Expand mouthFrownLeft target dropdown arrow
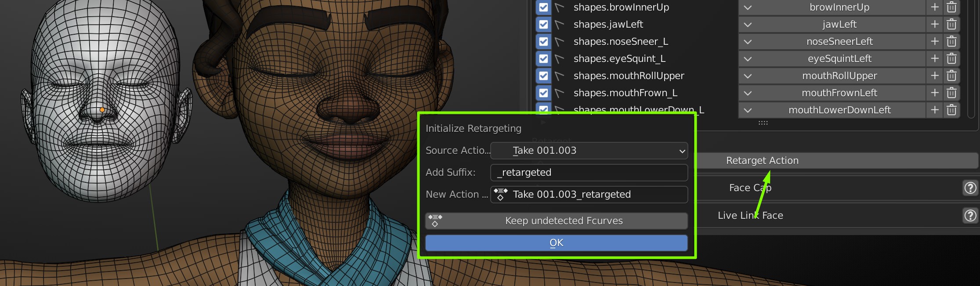 point(747,93)
